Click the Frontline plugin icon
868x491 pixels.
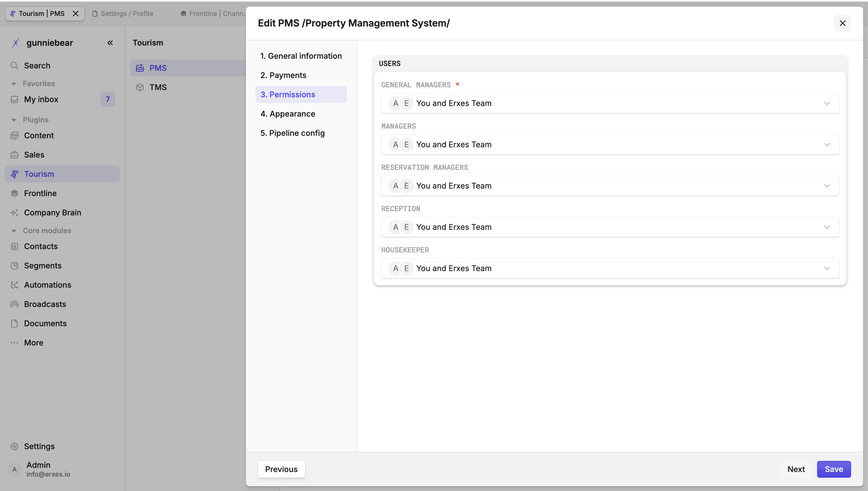click(x=14, y=193)
